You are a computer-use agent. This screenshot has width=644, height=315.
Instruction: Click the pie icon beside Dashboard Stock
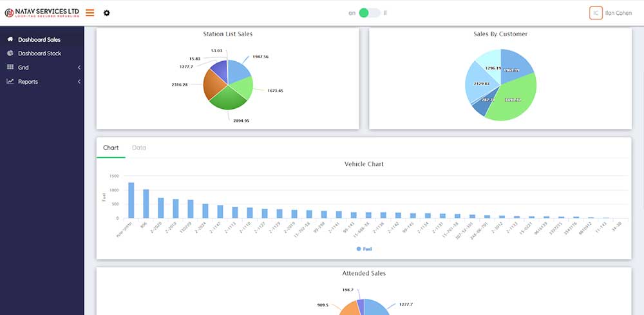(10, 53)
